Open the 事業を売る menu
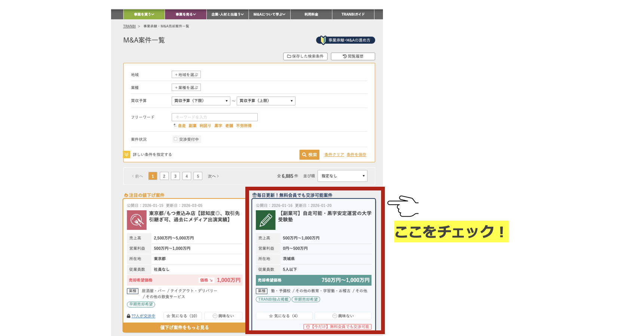The height and width of the screenshot is (336, 644). coord(186,14)
